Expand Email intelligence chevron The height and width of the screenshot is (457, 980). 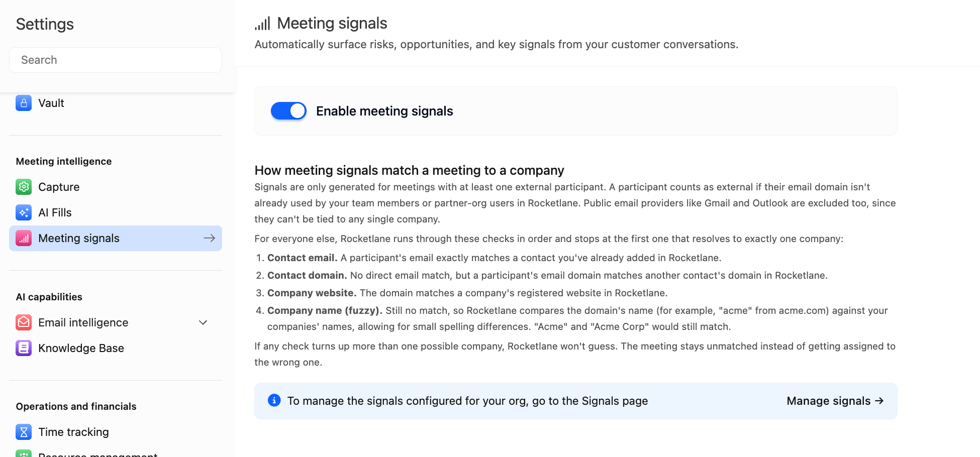click(203, 322)
